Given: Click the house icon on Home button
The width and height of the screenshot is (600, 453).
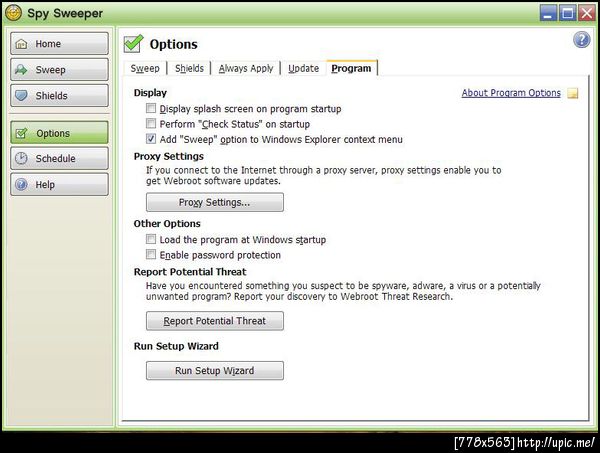Looking at the screenshot, I should tap(21, 44).
